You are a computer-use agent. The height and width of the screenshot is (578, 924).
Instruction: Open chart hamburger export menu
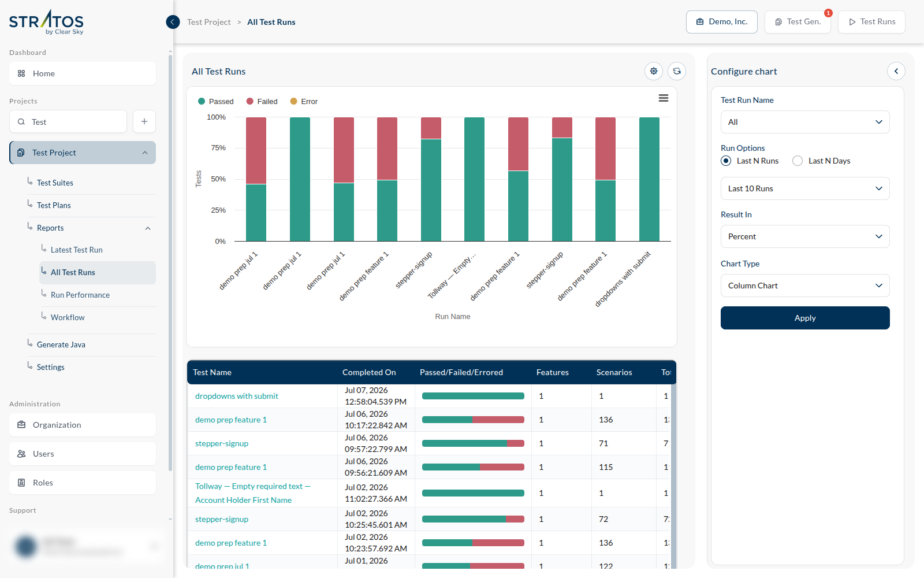pyautogui.click(x=664, y=98)
